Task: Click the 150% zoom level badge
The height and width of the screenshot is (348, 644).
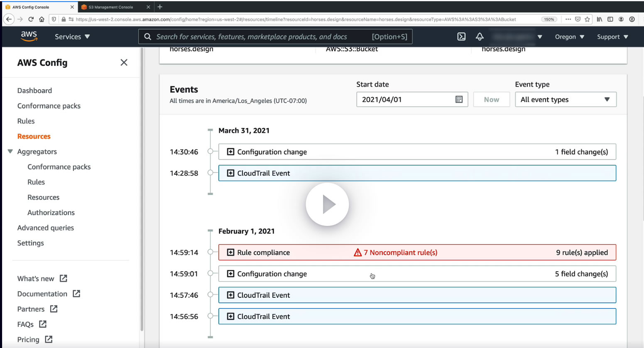Action: [x=549, y=19]
